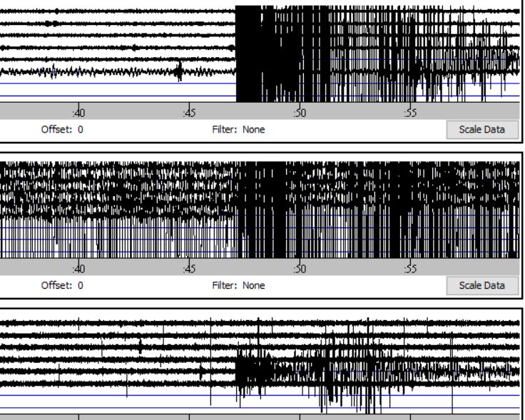525x420 pixels.
Task: Click Offset: 0 label in middle panel
Action: click(x=62, y=285)
